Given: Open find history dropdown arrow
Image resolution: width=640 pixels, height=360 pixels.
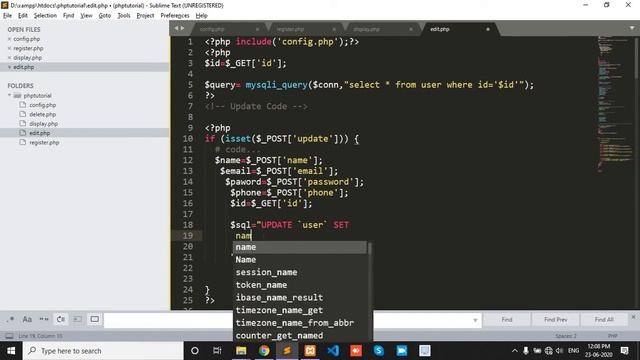Looking at the screenshot, I should tap(475, 320).
